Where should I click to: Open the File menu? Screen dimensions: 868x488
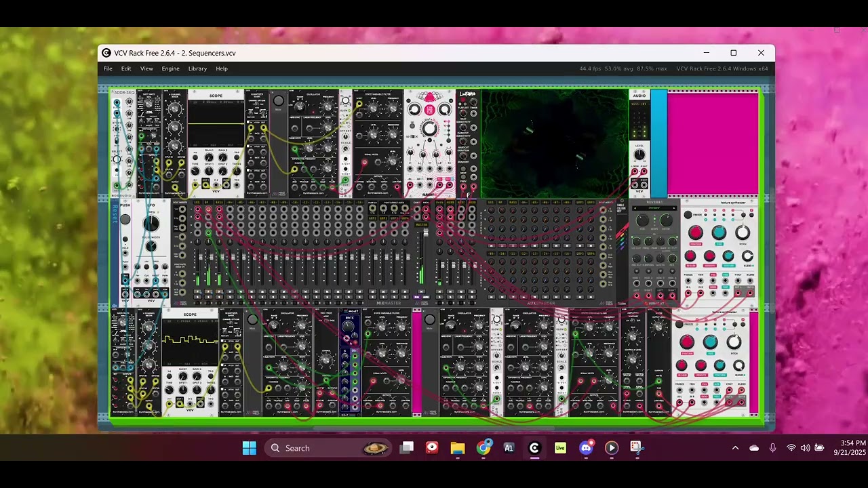pos(108,68)
